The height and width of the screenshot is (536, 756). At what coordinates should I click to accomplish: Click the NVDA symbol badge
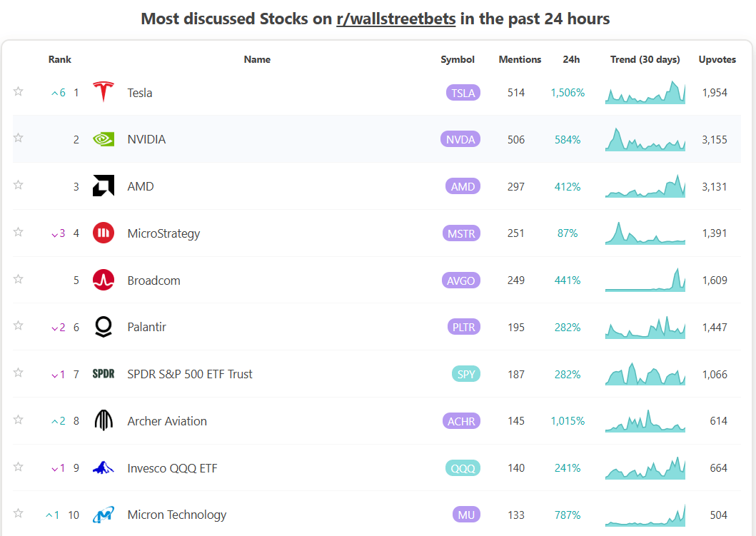pos(460,139)
